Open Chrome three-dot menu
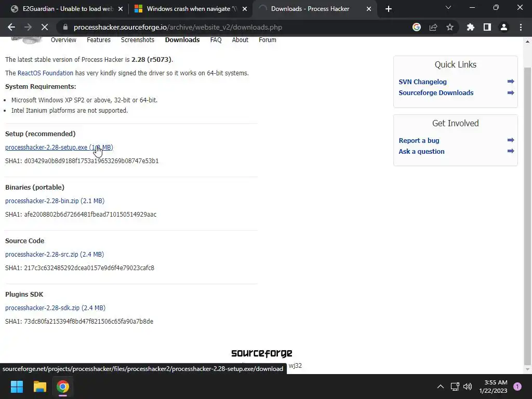 pos(521,27)
